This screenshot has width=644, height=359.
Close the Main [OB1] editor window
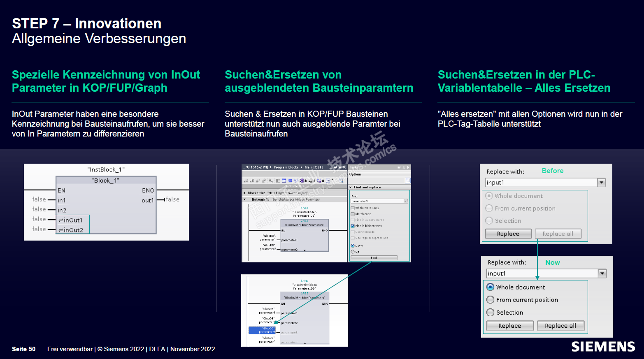click(344, 167)
